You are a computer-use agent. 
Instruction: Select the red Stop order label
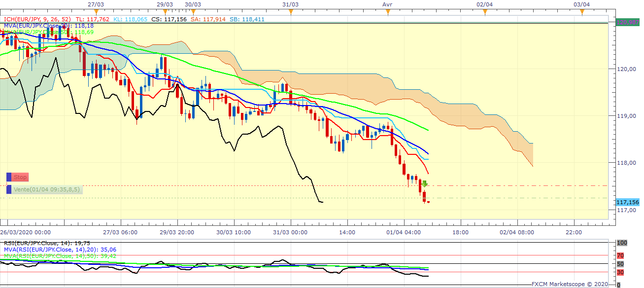coord(20,177)
